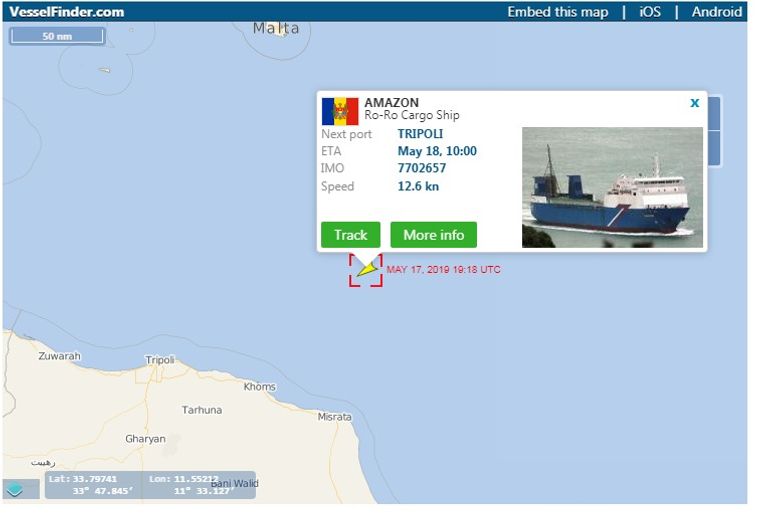Click the Moldova flag in popup
Image resolution: width=768 pixels, height=524 pixels.
coord(340,111)
